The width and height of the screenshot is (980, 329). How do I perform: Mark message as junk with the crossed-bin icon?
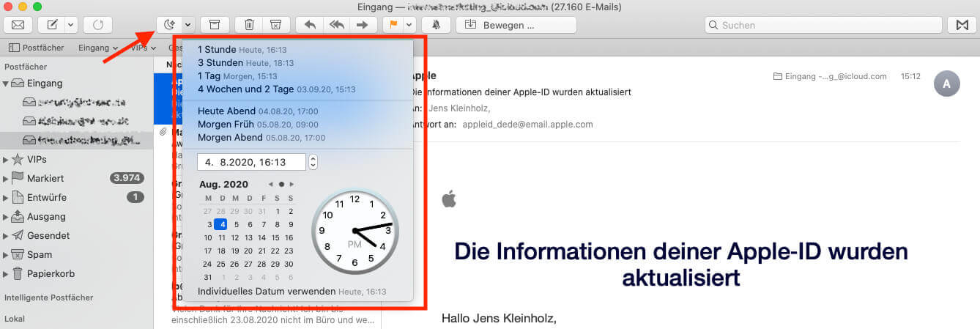[276, 25]
